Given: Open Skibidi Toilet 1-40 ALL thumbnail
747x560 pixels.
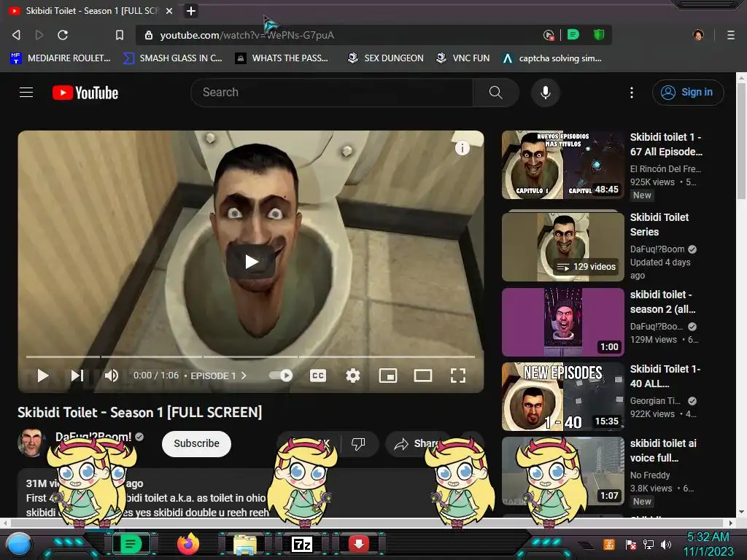Looking at the screenshot, I should coord(563,396).
